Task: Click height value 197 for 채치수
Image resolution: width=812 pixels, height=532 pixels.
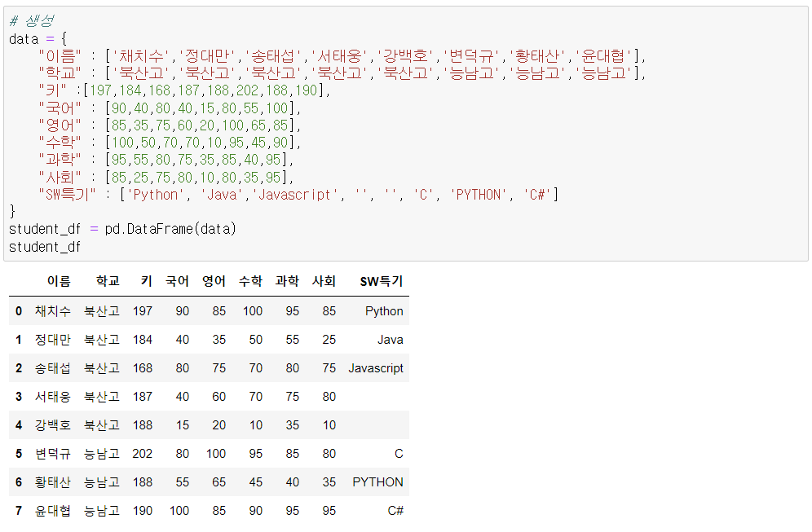Action: click(x=143, y=311)
